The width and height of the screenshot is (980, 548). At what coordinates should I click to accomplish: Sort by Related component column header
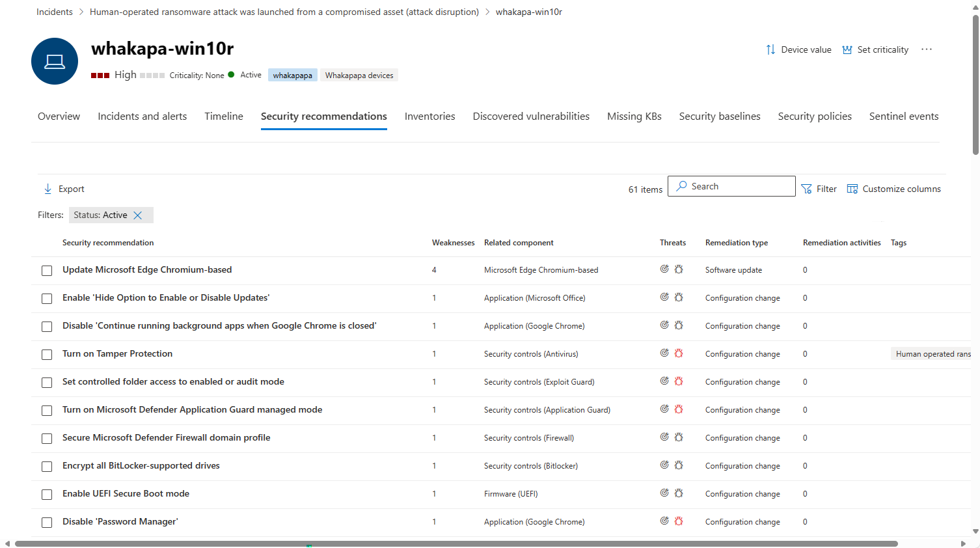(x=519, y=243)
